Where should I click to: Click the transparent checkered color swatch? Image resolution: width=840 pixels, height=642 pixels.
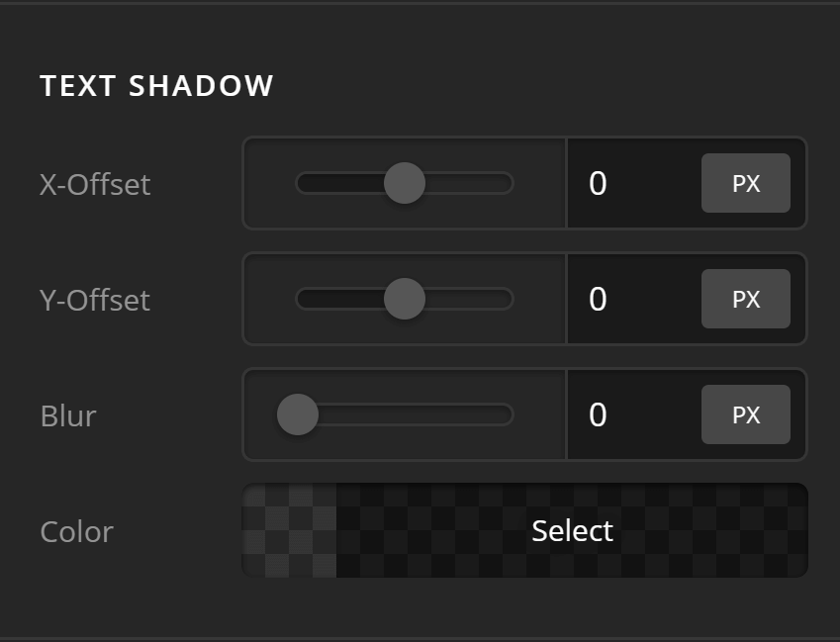click(x=290, y=530)
